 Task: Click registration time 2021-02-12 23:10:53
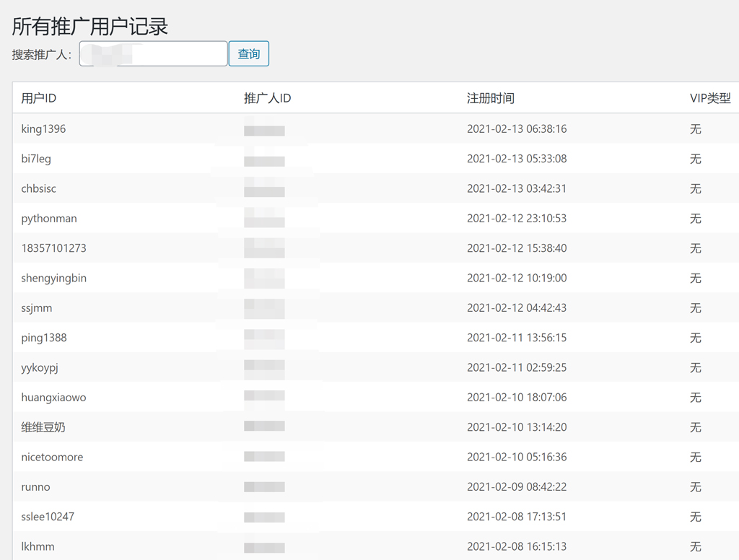(517, 218)
